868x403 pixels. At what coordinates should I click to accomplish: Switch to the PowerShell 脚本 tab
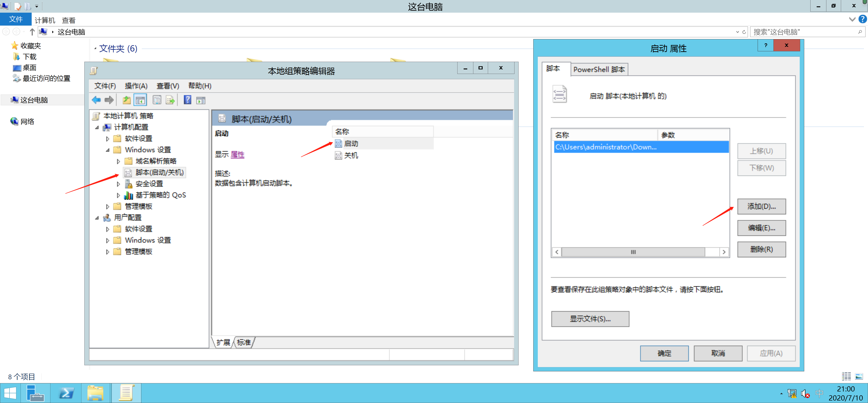tap(599, 70)
